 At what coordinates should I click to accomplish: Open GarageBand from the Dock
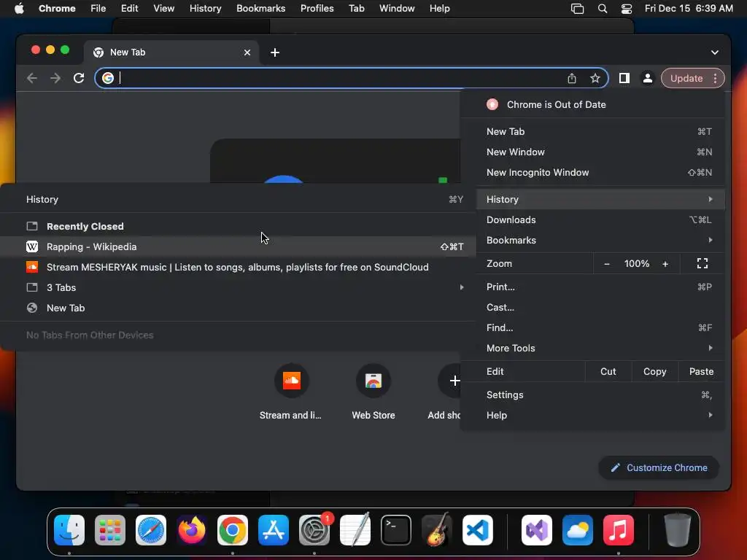[x=436, y=530]
